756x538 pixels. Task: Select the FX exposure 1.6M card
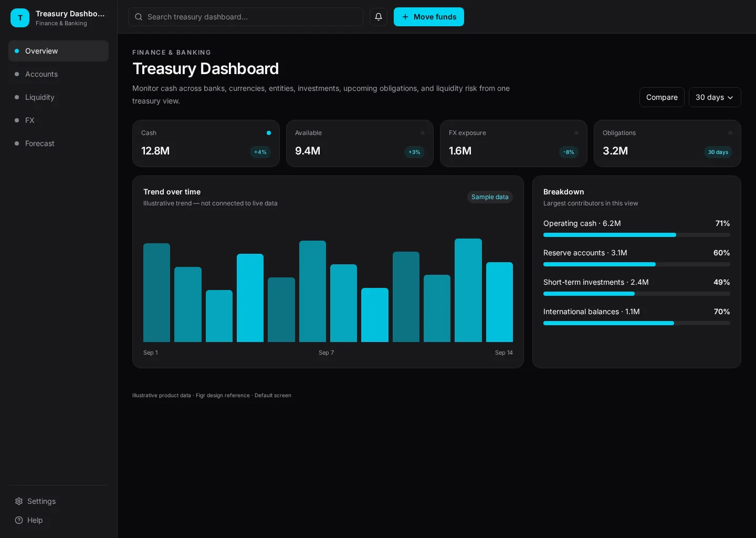(x=513, y=143)
